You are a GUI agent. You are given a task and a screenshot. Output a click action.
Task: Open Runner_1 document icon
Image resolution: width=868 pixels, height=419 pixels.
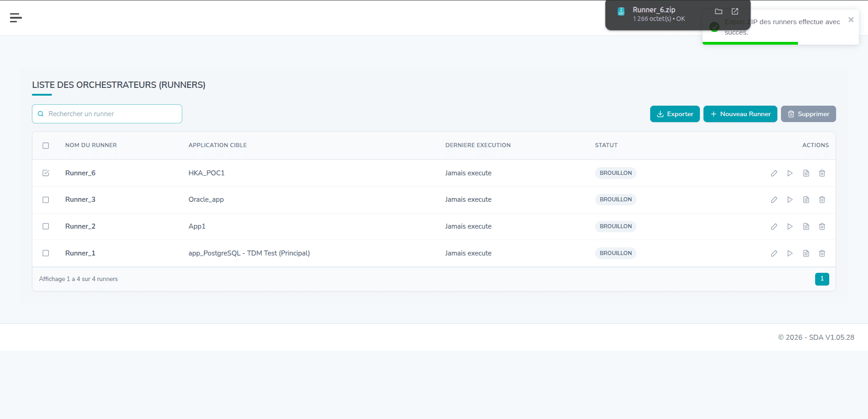(x=806, y=253)
